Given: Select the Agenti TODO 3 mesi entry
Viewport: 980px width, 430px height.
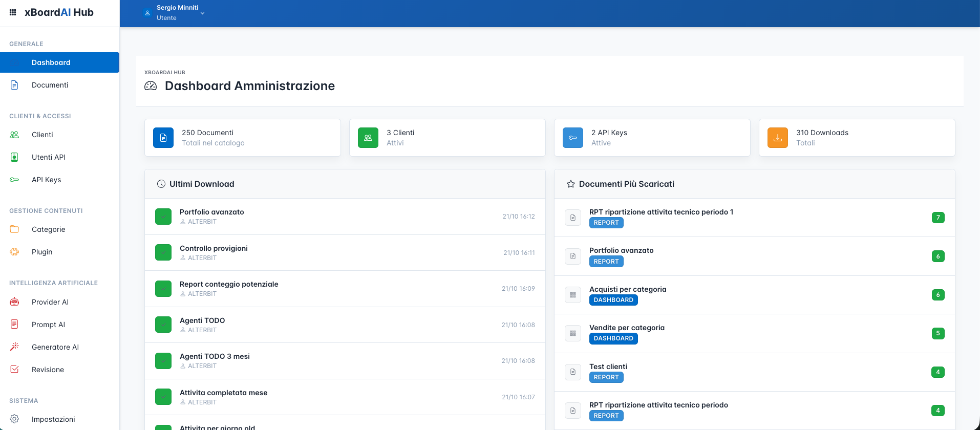Looking at the screenshot, I should point(345,361).
